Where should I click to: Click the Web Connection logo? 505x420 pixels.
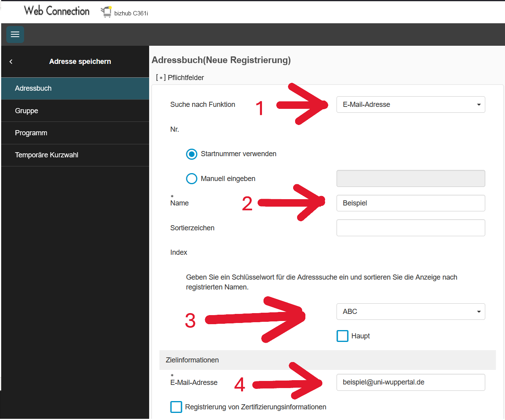click(x=57, y=11)
